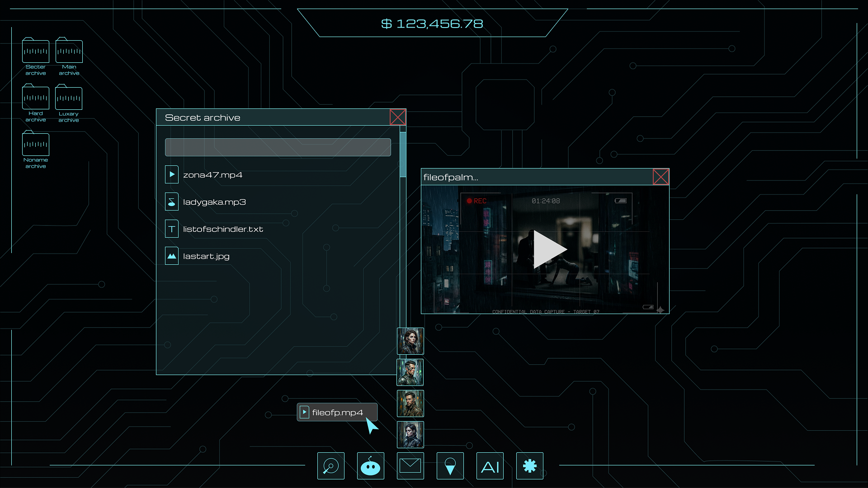Screen dimensions: 868x488
Task: Open the Luxary archive folder
Action: tap(69, 98)
